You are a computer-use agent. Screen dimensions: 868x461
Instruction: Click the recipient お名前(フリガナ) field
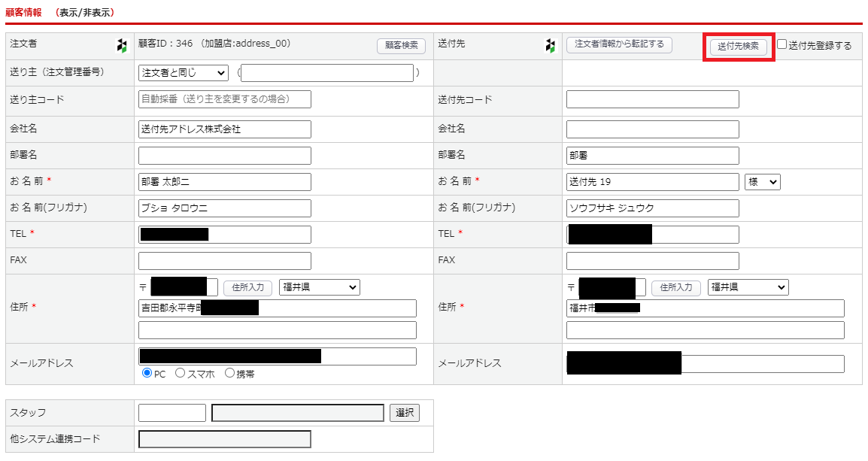click(652, 208)
